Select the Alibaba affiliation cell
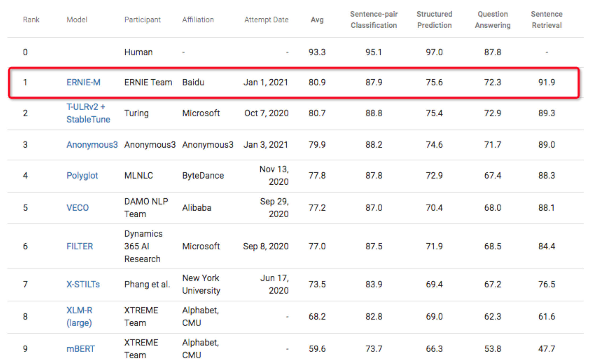The width and height of the screenshot is (591, 364). point(197,207)
